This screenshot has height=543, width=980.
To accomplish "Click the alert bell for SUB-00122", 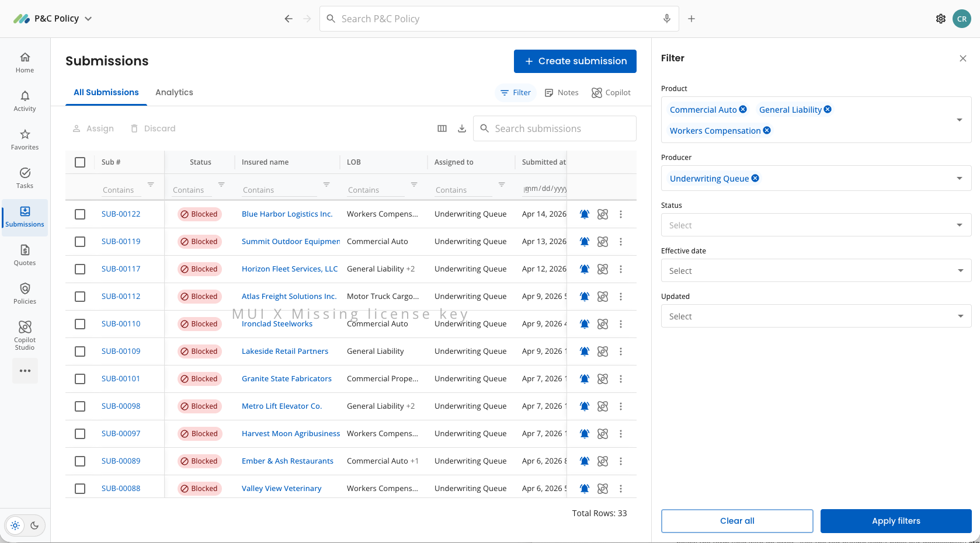I will click(x=584, y=214).
